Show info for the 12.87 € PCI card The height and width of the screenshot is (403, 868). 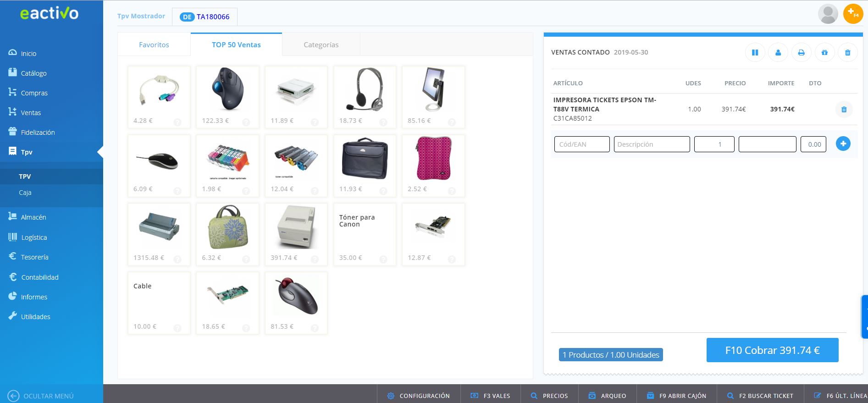tap(452, 259)
